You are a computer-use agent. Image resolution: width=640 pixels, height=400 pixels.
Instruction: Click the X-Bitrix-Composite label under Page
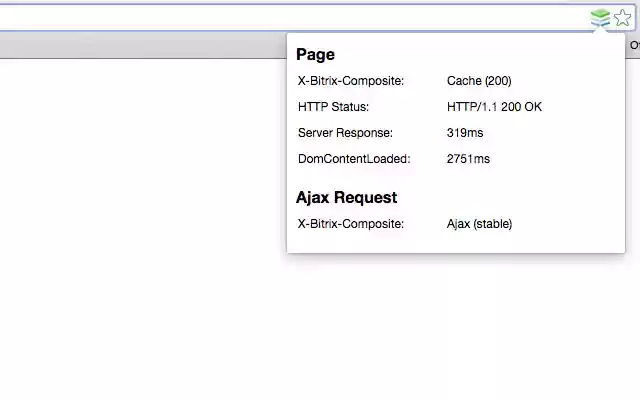[x=351, y=81]
